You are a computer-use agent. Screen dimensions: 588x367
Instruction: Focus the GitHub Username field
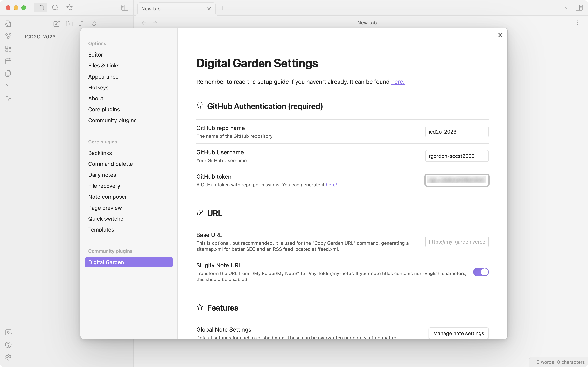[457, 156]
